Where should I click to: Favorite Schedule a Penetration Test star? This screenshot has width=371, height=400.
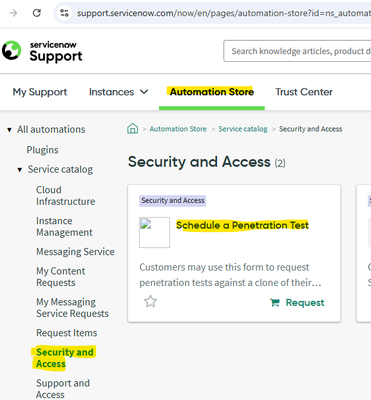(x=150, y=302)
